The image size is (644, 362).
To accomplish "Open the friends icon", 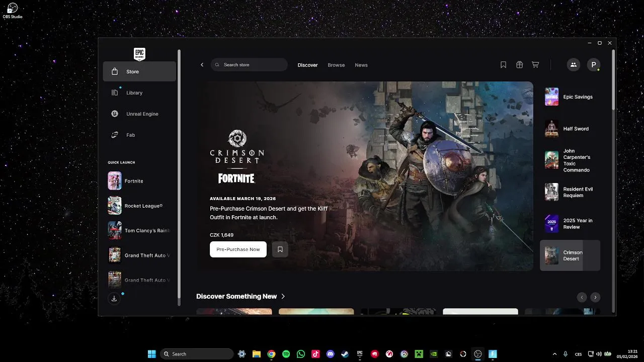I will click(x=573, y=65).
